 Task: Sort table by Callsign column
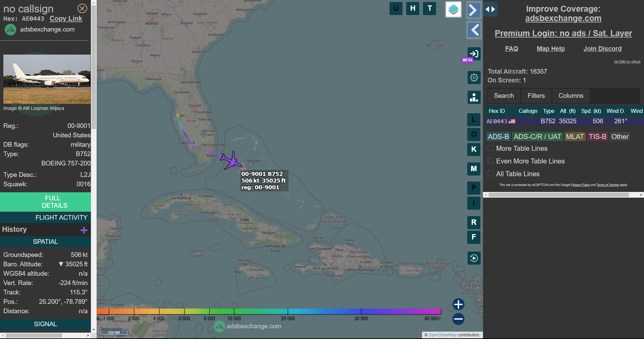tap(528, 111)
